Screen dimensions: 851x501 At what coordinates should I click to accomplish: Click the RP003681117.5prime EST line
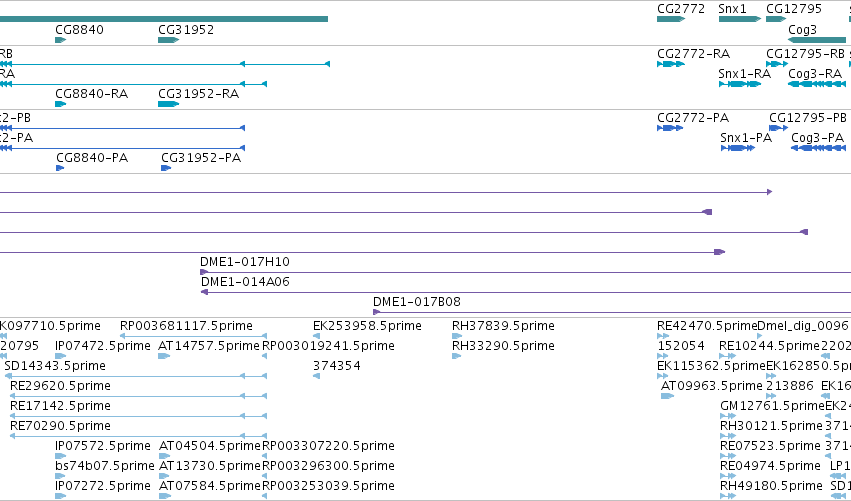(x=193, y=337)
